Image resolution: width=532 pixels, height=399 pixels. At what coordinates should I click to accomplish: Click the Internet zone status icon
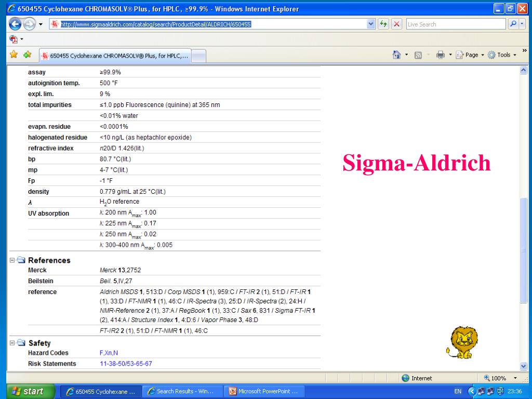click(x=405, y=378)
